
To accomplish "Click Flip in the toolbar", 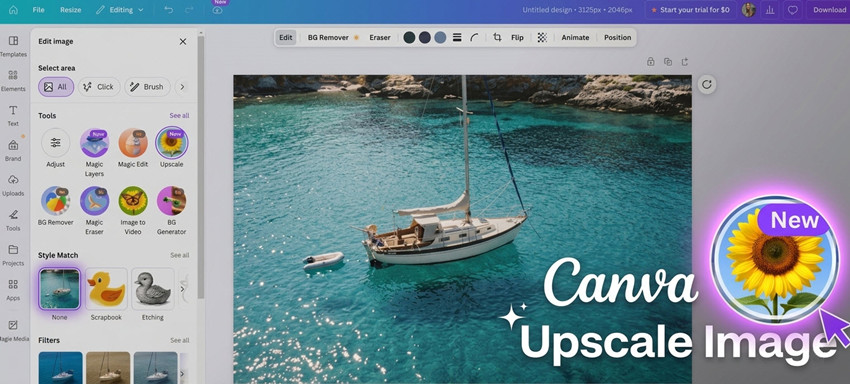I will click(517, 37).
